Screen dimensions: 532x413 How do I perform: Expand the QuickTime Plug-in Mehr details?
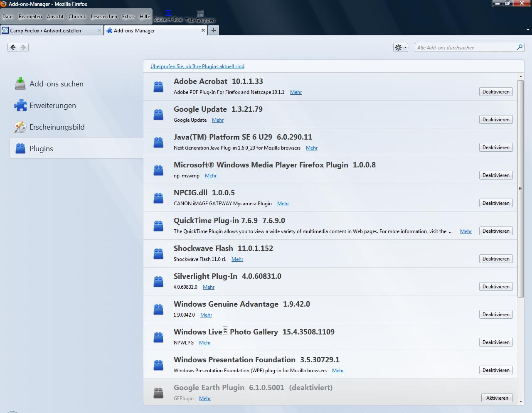point(465,231)
